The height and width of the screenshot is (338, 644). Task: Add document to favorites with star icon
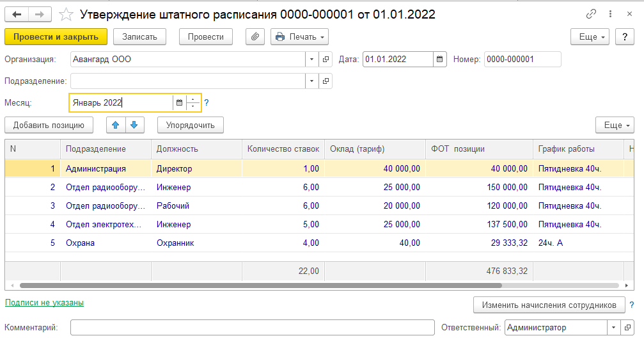point(66,14)
